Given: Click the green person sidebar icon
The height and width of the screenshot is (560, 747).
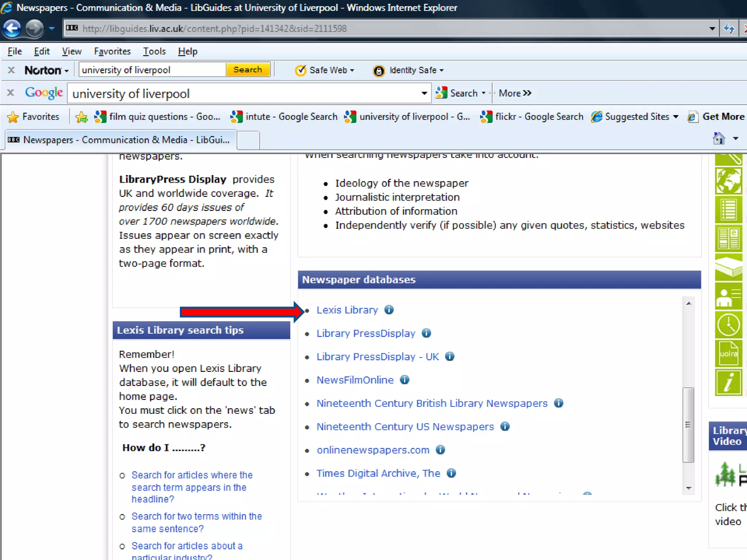Looking at the screenshot, I should [728, 297].
